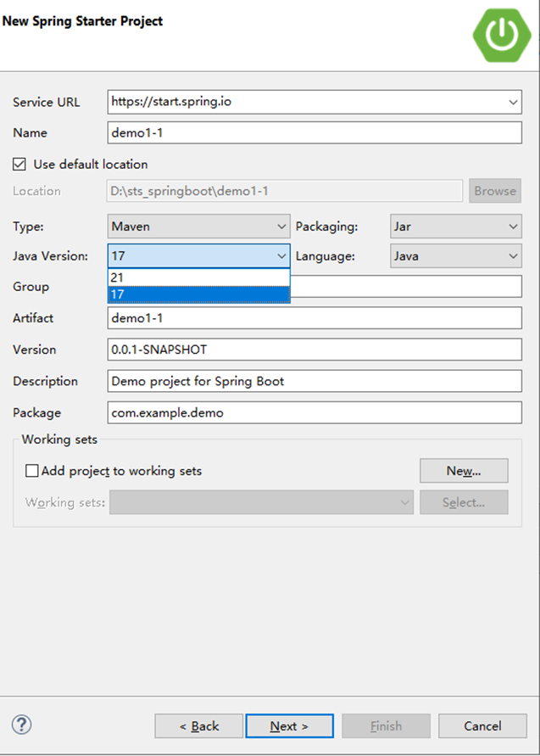Open help via the question mark icon

[21, 725]
